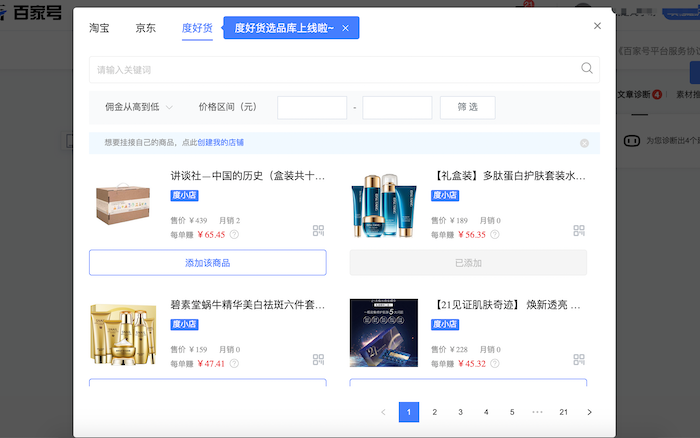This screenshot has width=700, height=438.
Task: Show QR code for 21见证肌肤奇迹 product
Action: coord(579,359)
